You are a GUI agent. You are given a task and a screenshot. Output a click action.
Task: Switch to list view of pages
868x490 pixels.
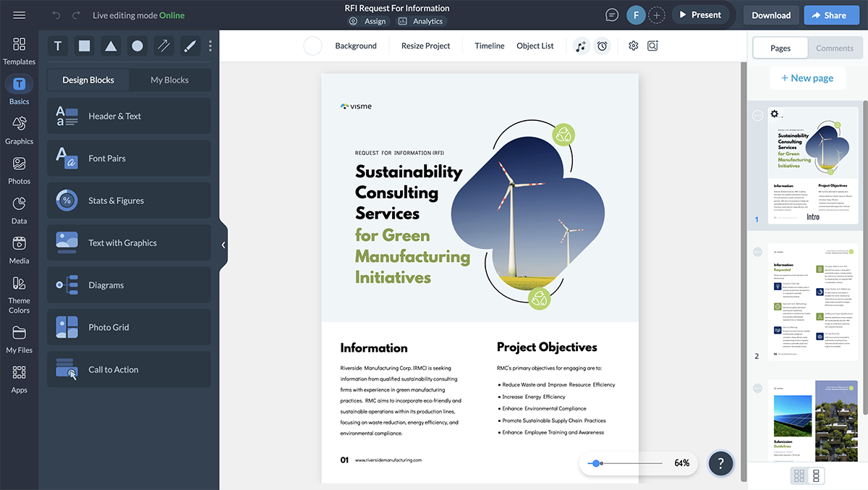click(x=816, y=476)
